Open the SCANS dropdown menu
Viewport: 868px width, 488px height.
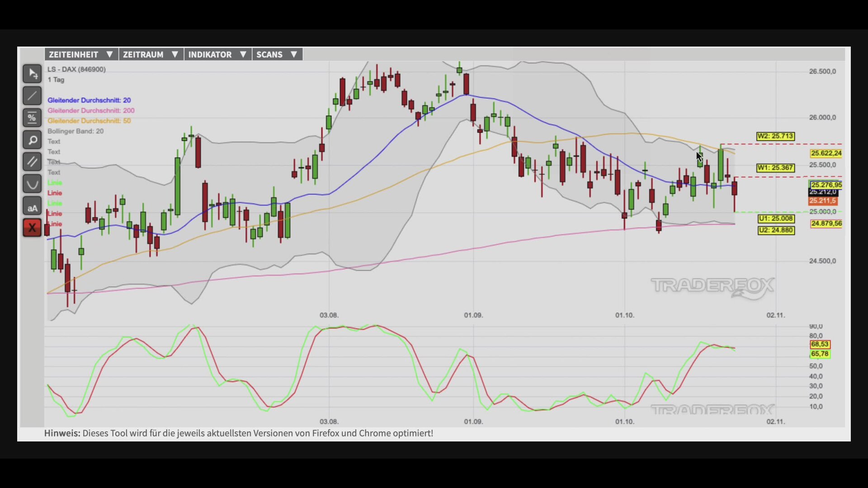pos(277,55)
